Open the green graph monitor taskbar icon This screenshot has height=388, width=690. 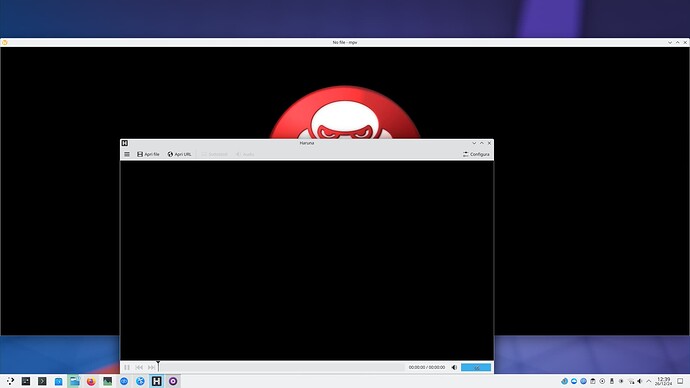[x=107, y=381]
